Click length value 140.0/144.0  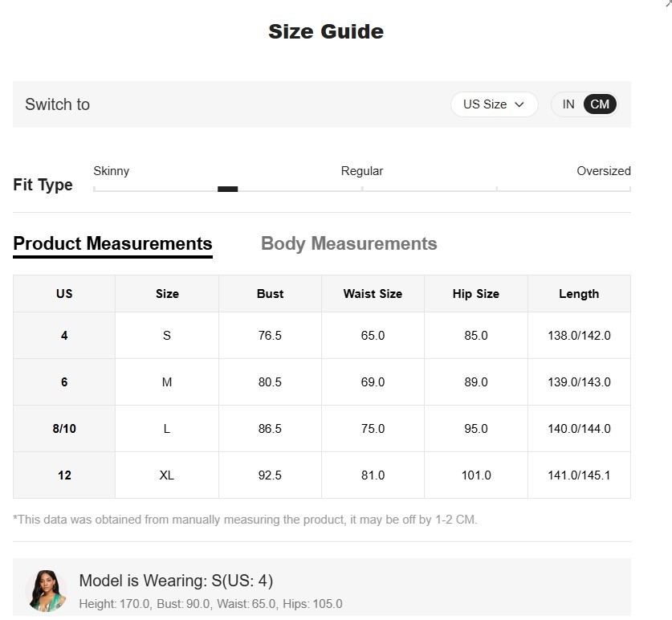pyautogui.click(x=579, y=428)
